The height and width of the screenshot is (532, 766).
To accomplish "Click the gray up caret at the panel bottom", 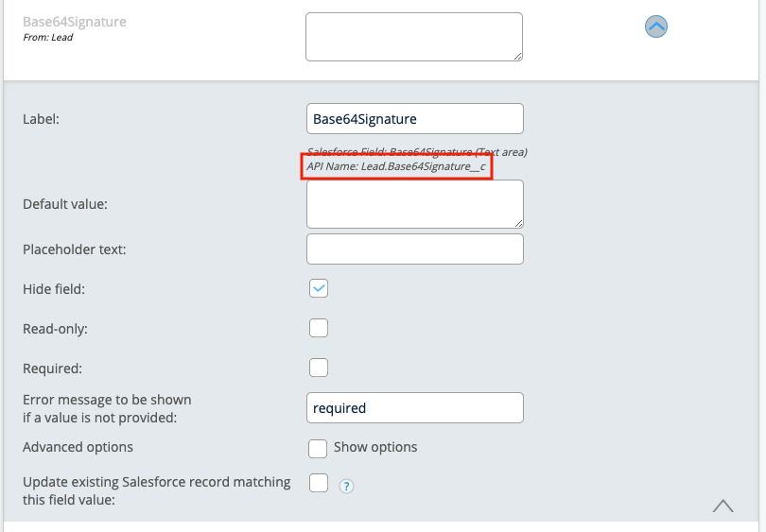I will (x=723, y=506).
